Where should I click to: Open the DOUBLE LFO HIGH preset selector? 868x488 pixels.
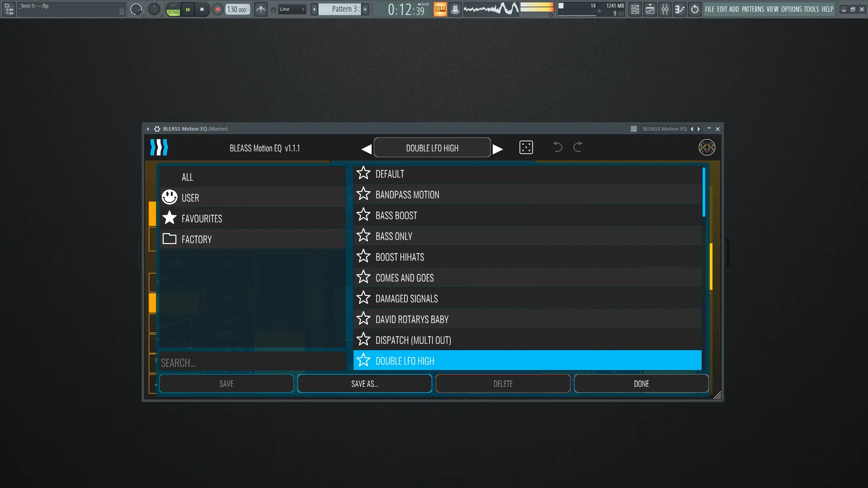point(432,148)
